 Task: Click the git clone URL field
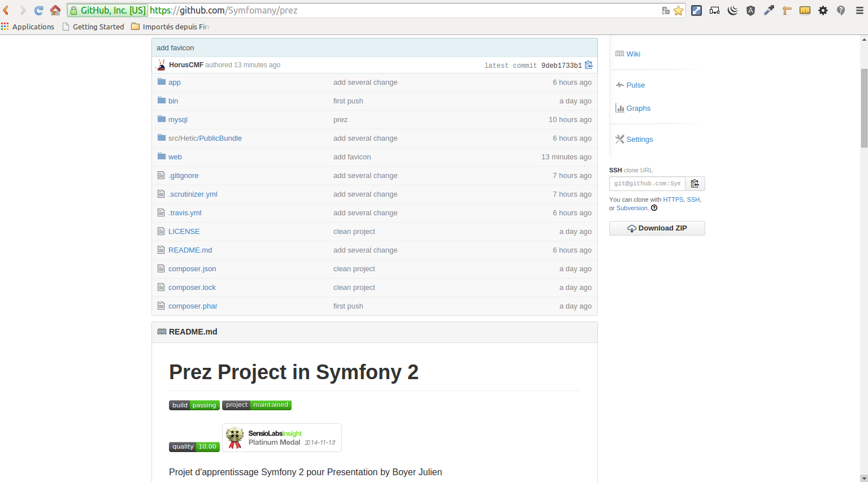coord(647,184)
